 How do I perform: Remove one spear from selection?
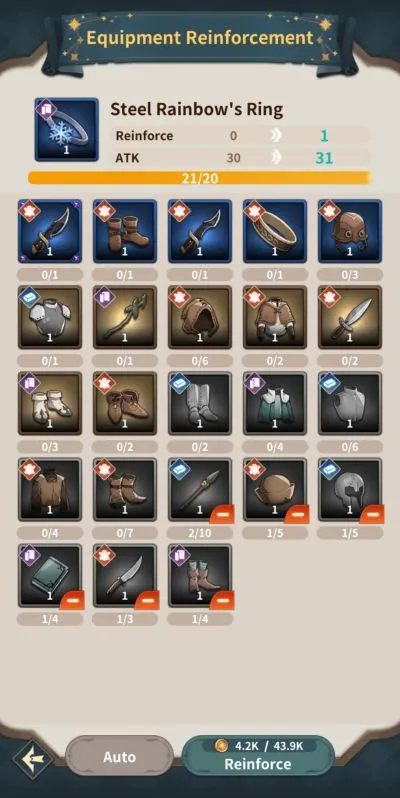tap(222, 514)
